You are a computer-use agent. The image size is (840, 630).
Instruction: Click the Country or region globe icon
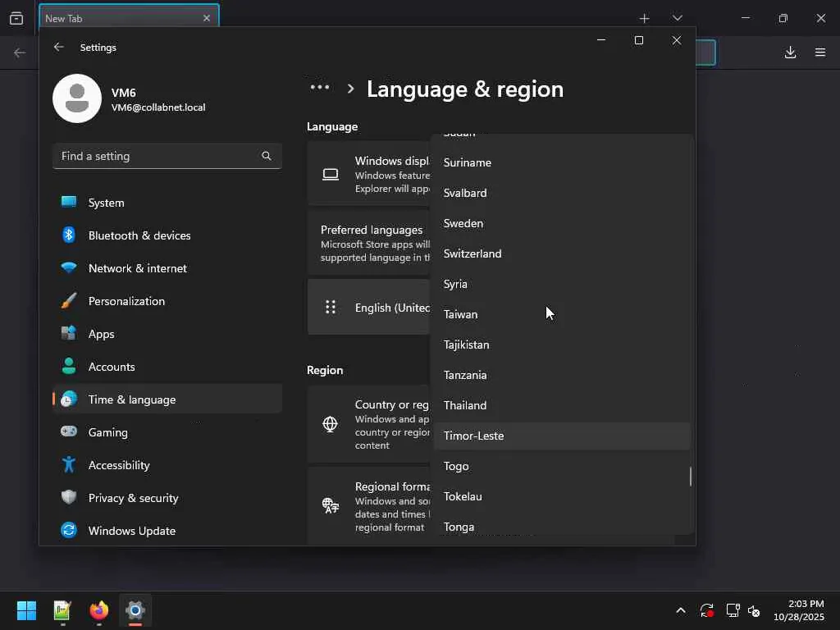tap(330, 424)
